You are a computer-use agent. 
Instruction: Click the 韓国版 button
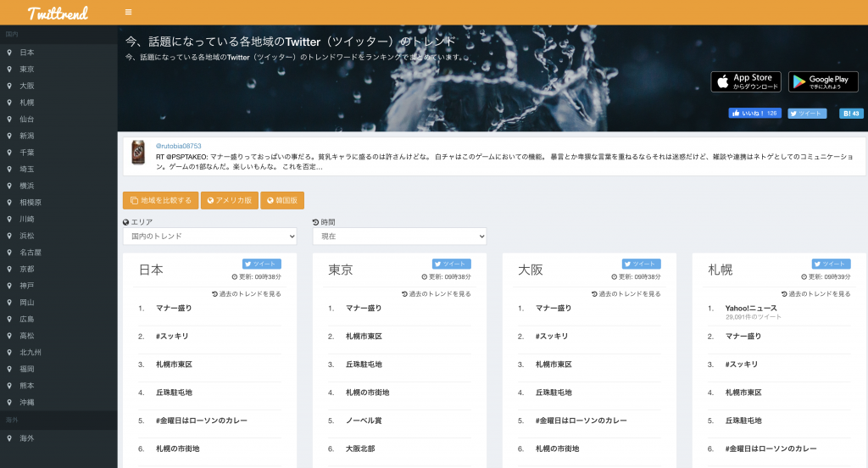click(x=282, y=200)
